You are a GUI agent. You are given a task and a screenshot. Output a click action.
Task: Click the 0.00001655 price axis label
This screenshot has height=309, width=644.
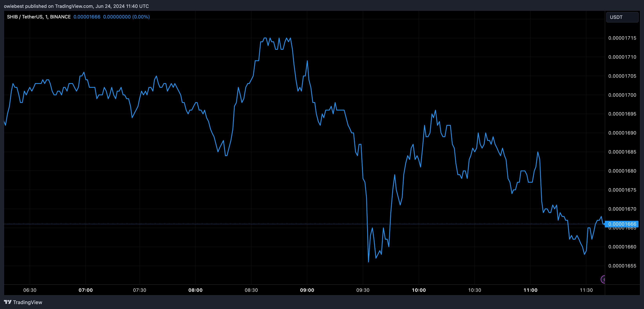click(622, 266)
